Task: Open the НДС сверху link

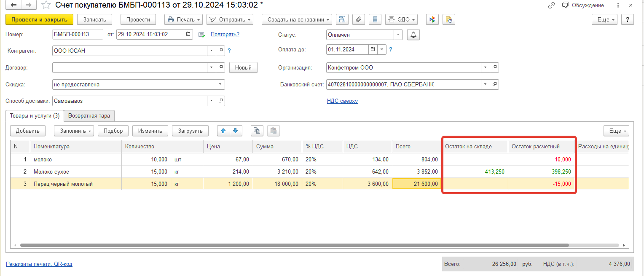Action: pyautogui.click(x=342, y=101)
